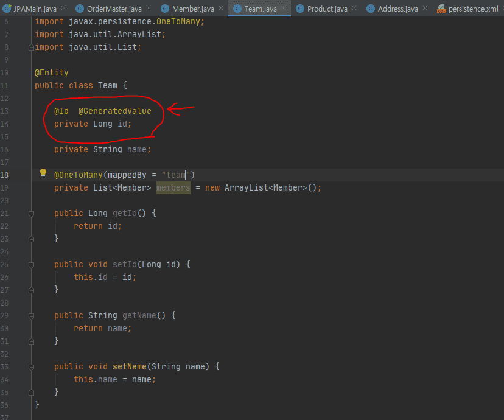Open the persistence.xml tab
This screenshot has height=420, width=504.
[473, 9]
